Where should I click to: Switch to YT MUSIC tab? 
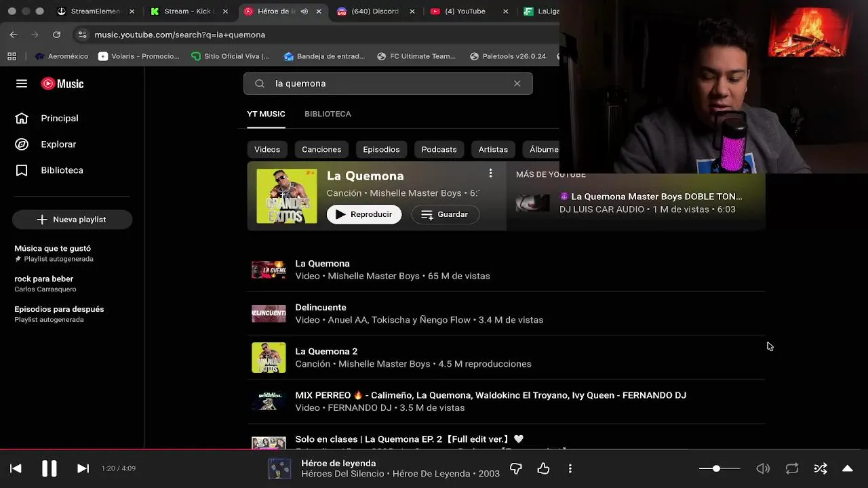(266, 114)
